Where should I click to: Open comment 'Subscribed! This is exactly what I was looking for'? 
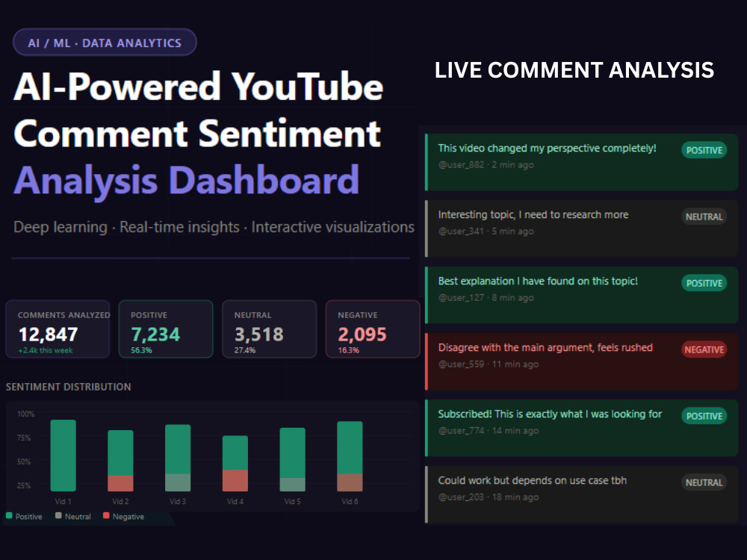581,428
